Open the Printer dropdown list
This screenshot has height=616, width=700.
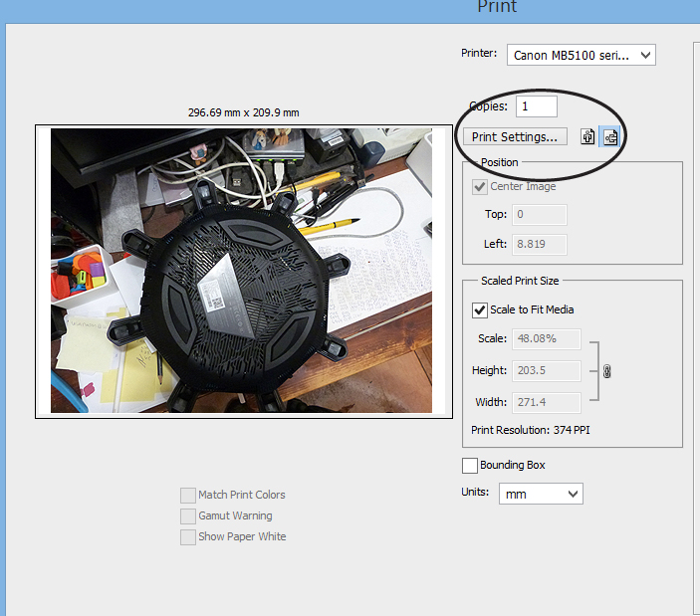(581, 56)
